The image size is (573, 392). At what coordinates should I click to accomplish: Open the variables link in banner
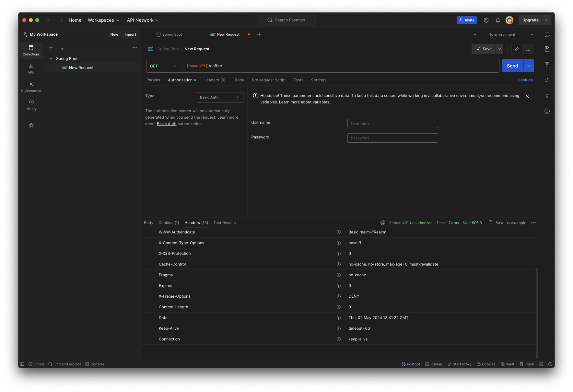click(321, 102)
